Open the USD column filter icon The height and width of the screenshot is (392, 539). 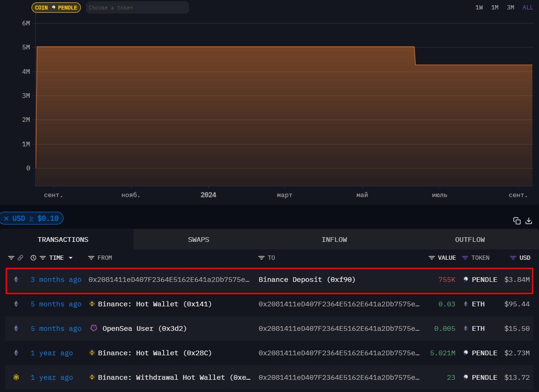click(x=513, y=257)
